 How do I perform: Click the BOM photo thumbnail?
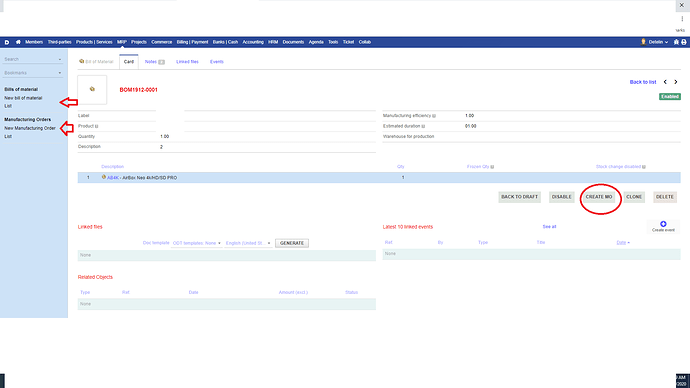tap(92, 89)
